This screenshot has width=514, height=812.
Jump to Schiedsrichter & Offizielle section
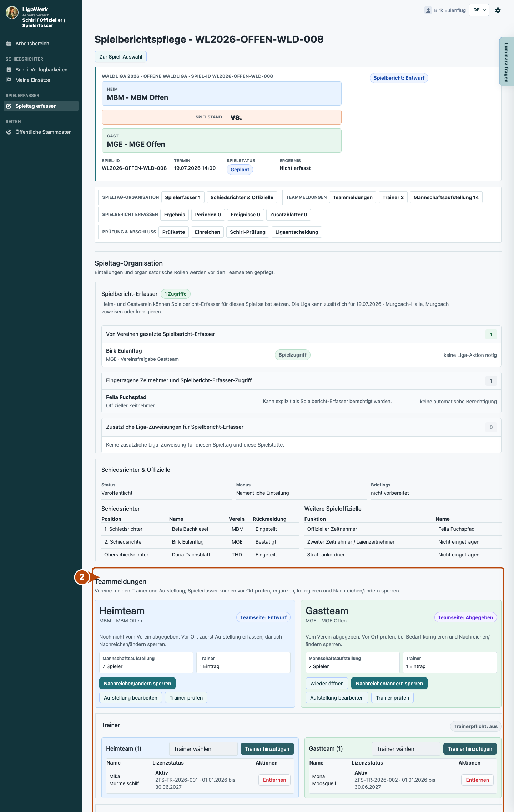[x=242, y=197]
